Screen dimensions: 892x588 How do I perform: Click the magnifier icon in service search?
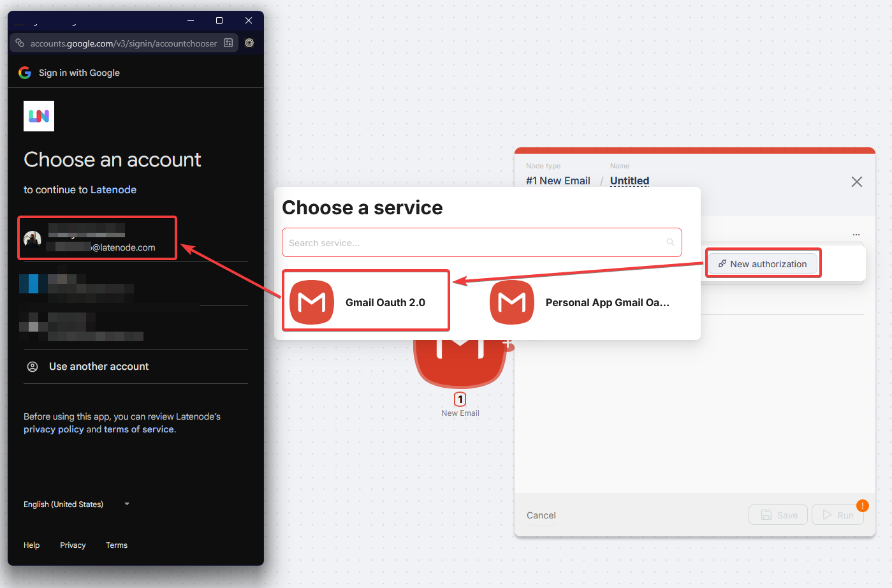[670, 242]
